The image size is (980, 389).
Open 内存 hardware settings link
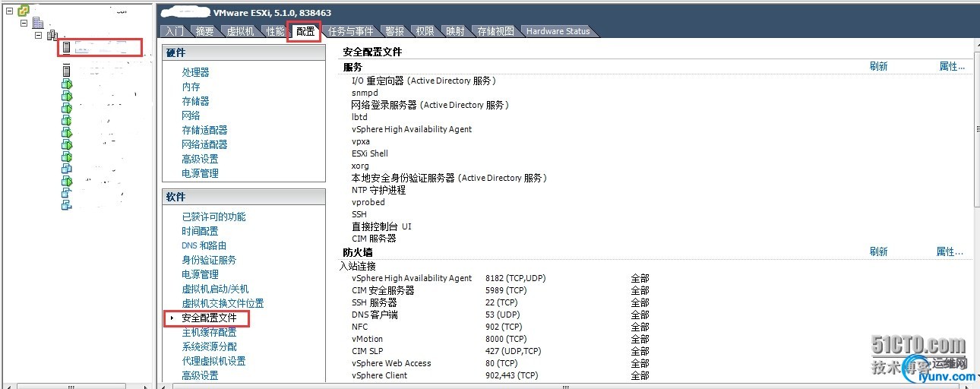191,87
